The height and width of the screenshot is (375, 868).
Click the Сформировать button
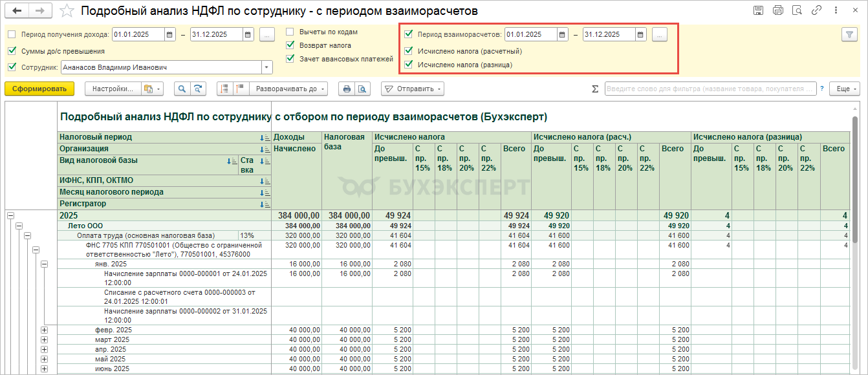[x=39, y=89]
